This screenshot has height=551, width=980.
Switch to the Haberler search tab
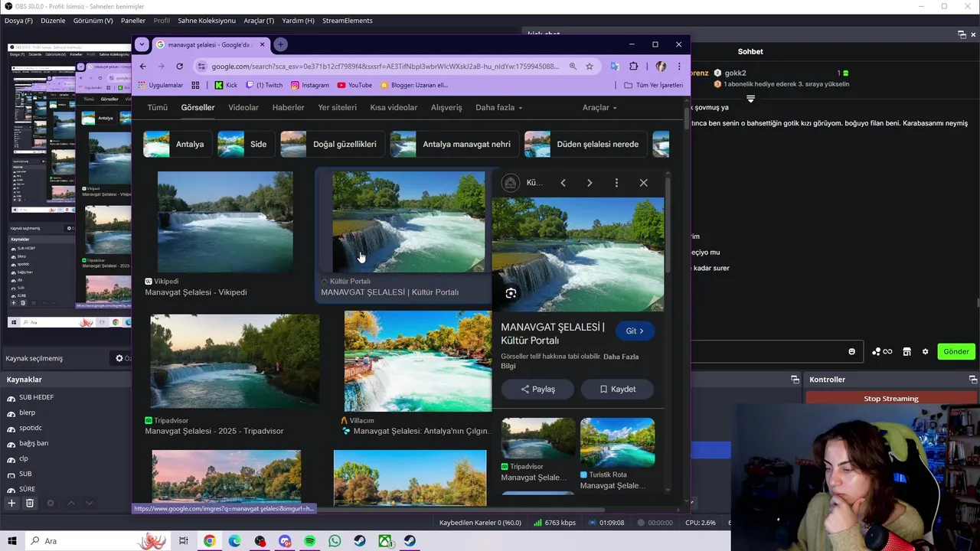pos(288,108)
